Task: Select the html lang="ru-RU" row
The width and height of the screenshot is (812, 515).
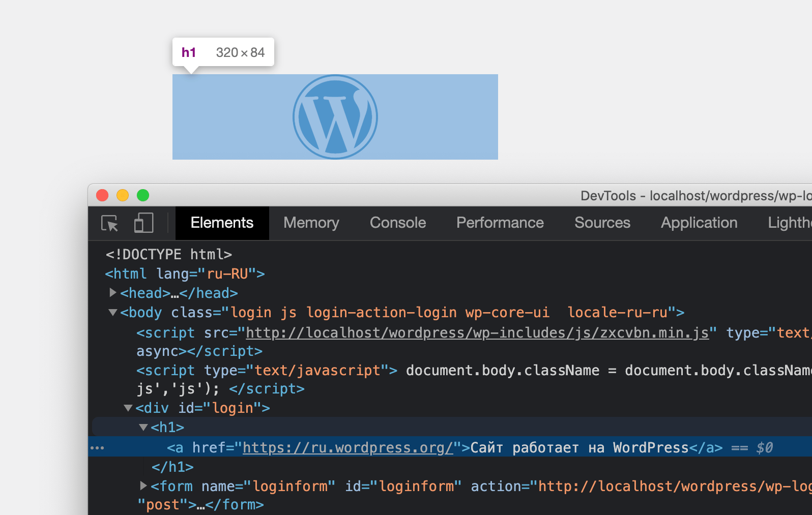Action: 185,274
